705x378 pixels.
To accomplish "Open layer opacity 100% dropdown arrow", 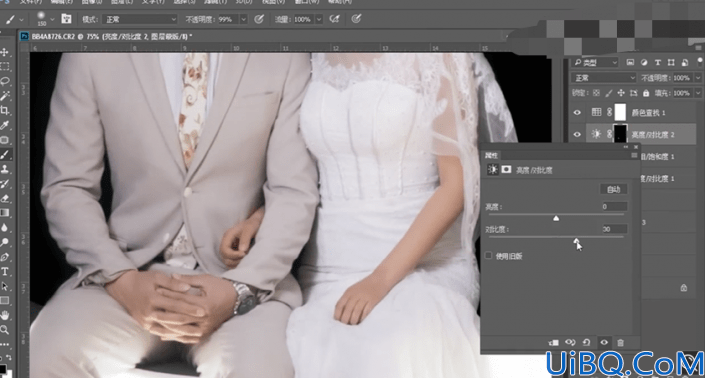I will point(698,78).
